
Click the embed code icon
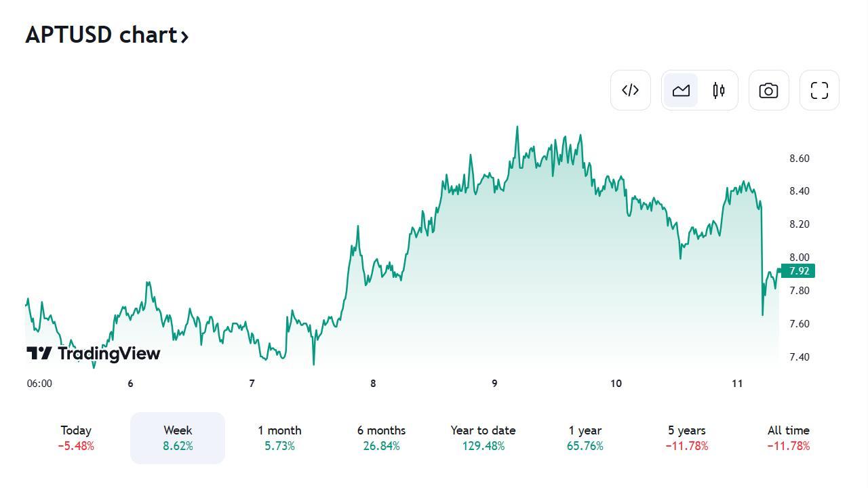(631, 90)
